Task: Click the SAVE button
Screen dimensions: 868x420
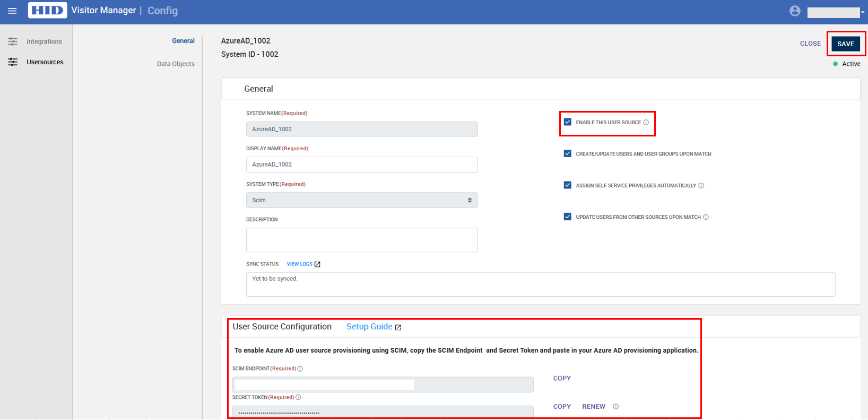Action: (846, 44)
